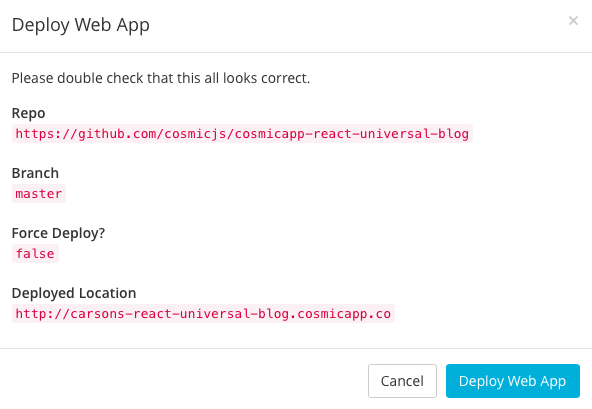The image size is (592, 409).
Task: Click 'carsons' in the deployed location URL
Action: point(97,314)
